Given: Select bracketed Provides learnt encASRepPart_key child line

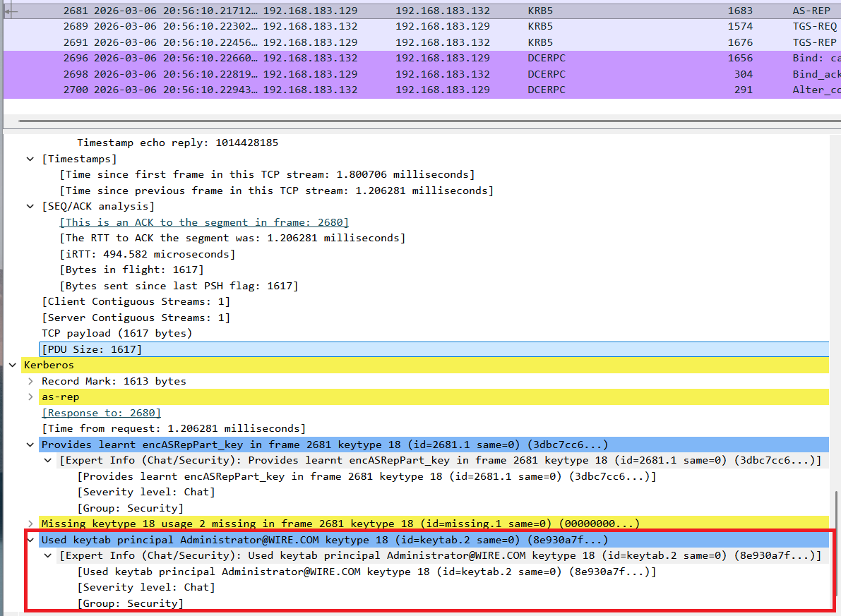Looking at the screenshot, I should coord(367,476).
